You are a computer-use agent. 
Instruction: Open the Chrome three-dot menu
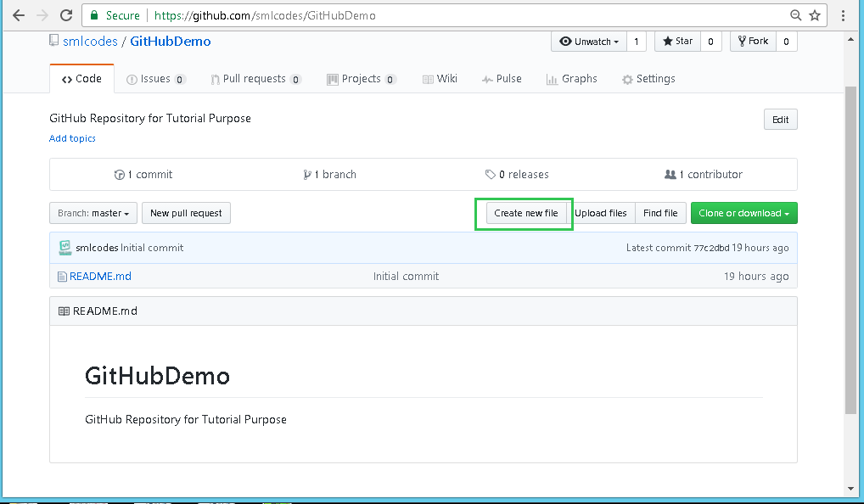click(x=844, y=15)
